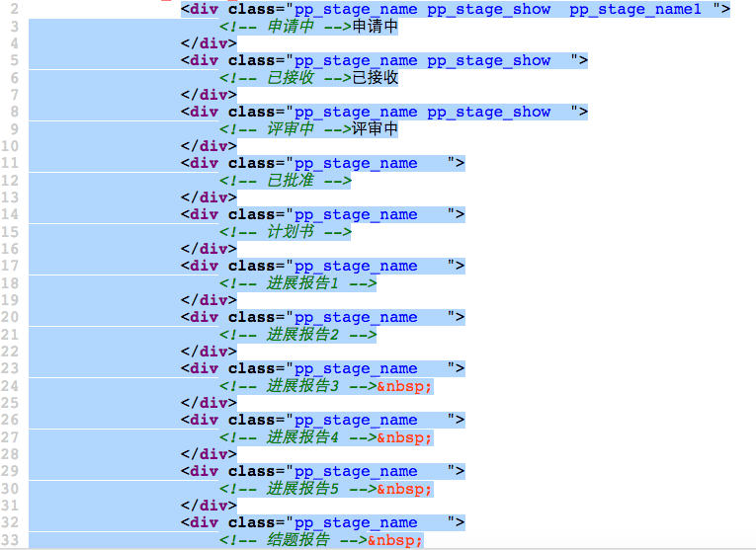Click the opening div tag on line 11
Viewport: 756px width, 550px height.
coord(203,163)
